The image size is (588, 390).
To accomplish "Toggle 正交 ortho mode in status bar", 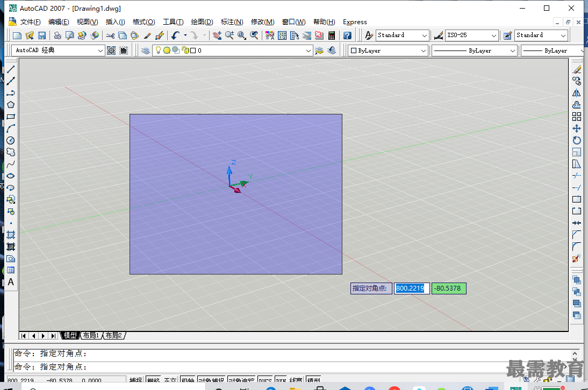I will (x=170, y=380).
